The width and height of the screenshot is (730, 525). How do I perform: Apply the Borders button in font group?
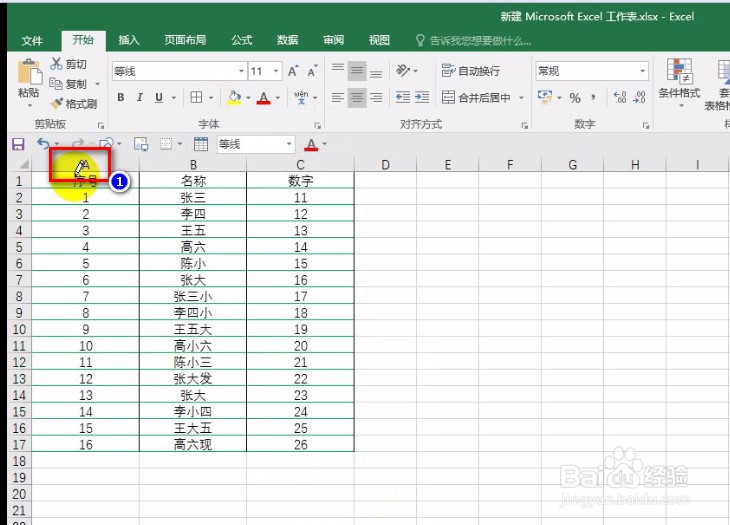(x=196, y=97)
